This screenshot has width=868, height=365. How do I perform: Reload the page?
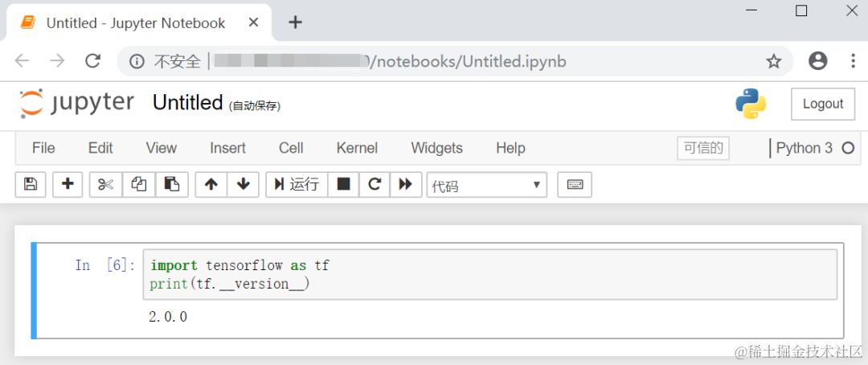[x=93, y=61]
